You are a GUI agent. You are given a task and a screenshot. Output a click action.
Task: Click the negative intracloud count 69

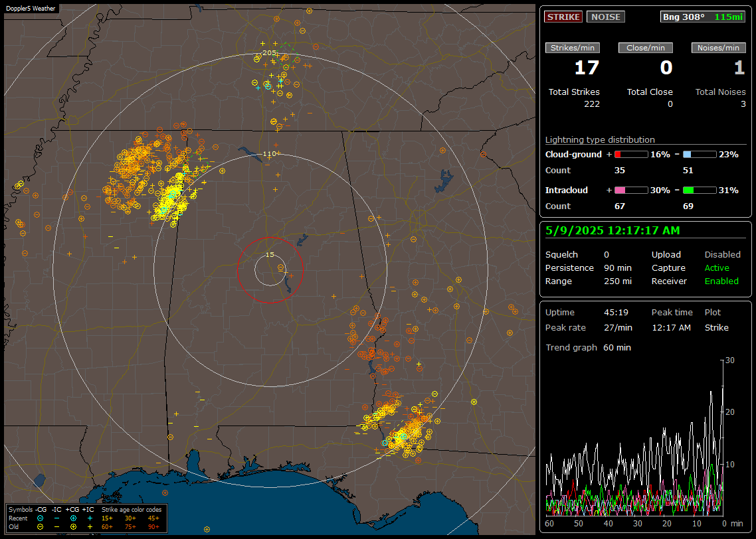click(688, 206)
